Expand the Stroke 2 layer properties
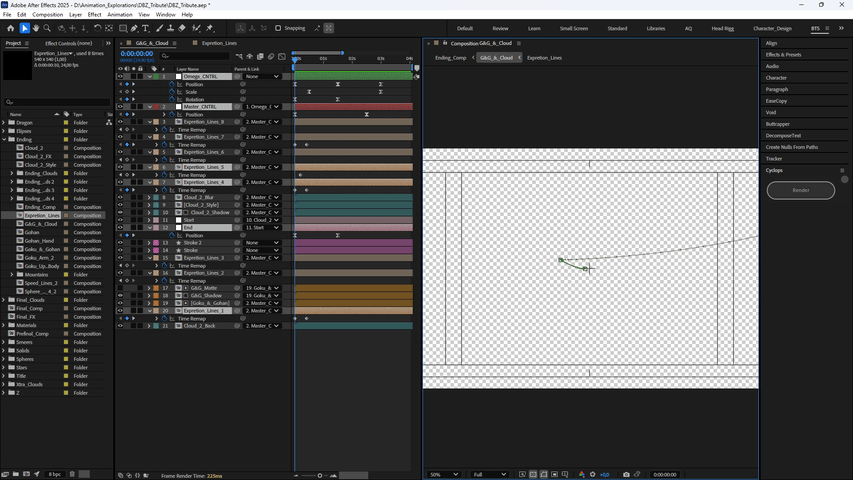 tap(149, 243)
